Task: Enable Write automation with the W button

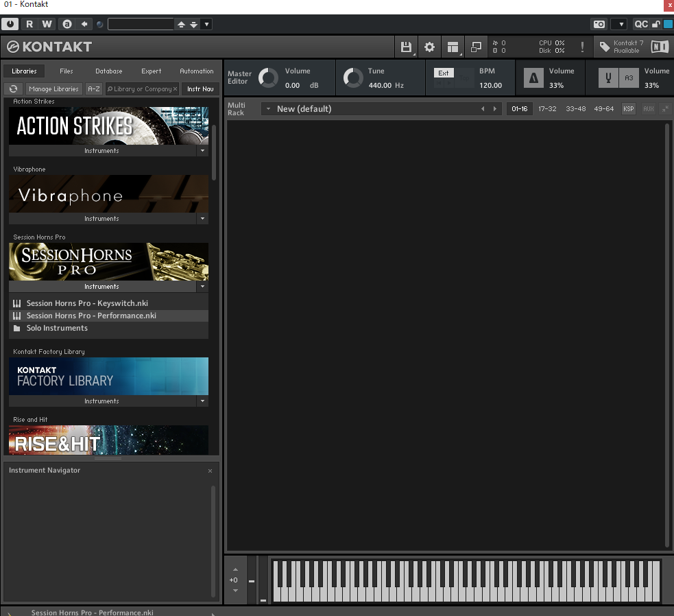Action: pos(46,23)
